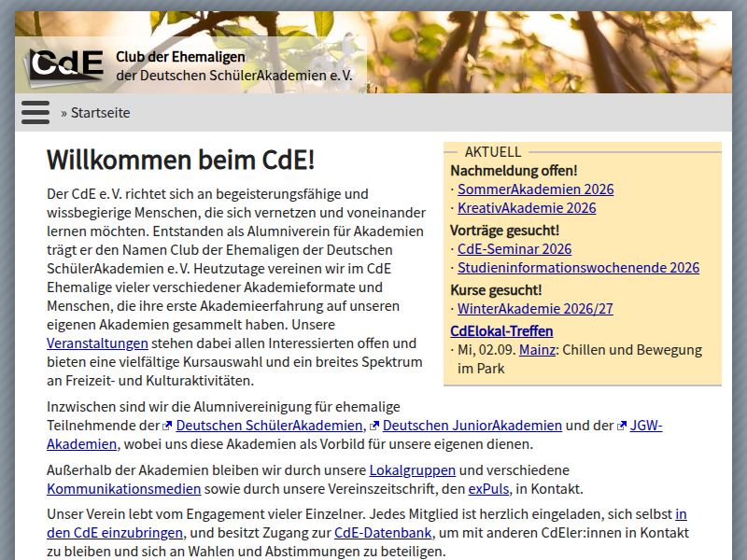The width and height of the screenshot is (747, 560).
Task: Visit Deutschen JuniorAkademien external link
Action: [472, 426]
